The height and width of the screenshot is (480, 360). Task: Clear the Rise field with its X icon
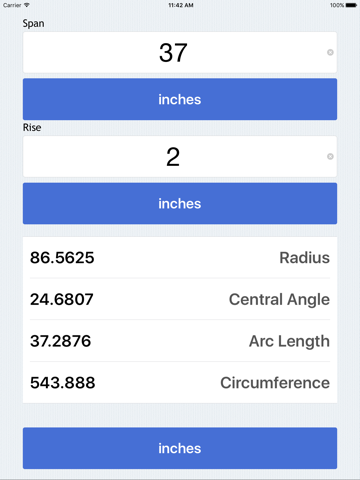pos(330,156)
